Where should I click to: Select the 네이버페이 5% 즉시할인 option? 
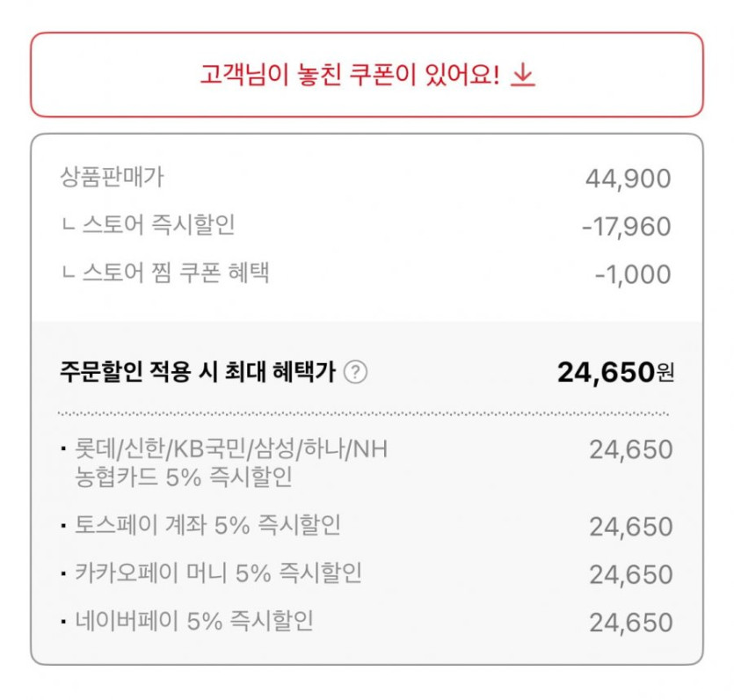(194, 622)
